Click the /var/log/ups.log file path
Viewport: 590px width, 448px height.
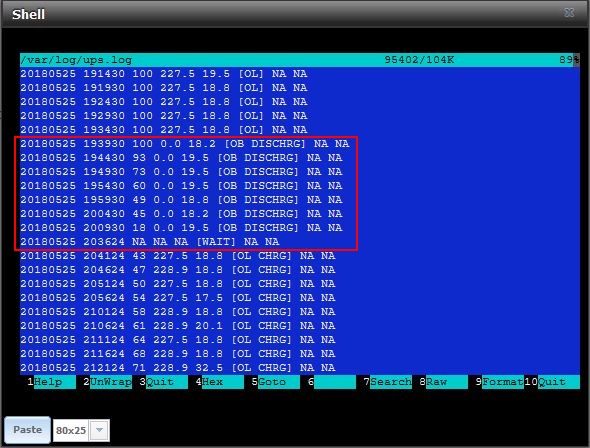pyautogui.click(x=76, y=60)
